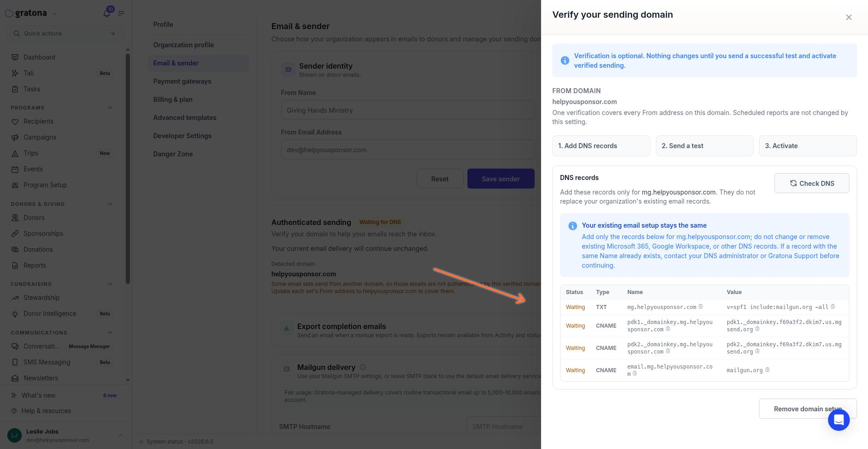
Task: Go to the Payment gateways settings
Action: tap(198, 81)
